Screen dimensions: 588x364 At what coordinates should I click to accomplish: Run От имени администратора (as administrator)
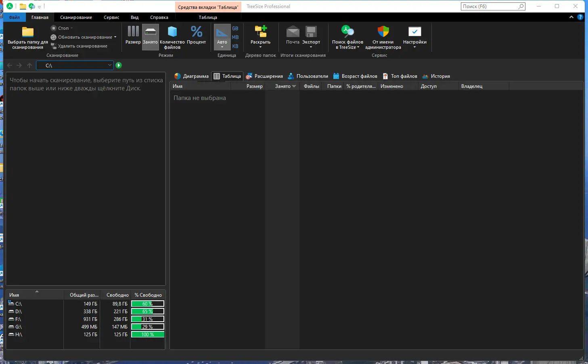[x=383, y=37]
